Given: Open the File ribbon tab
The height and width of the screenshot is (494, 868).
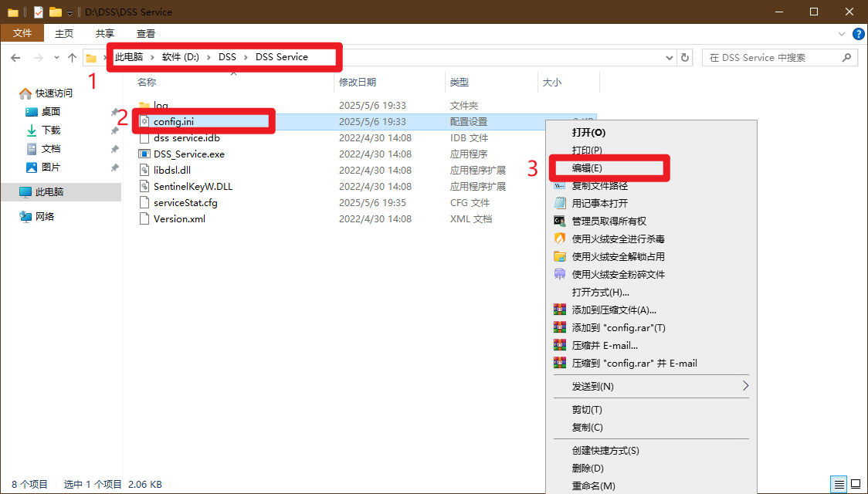Looking at the screenshot, I should [x=22, y=33].
